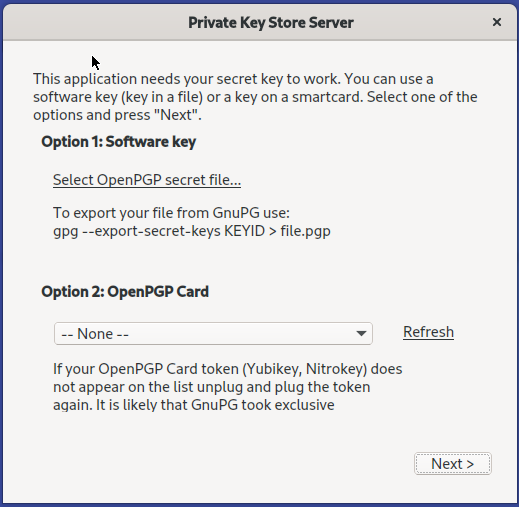Click the dropdown arrow of card selector
This screenshot has height=507, width=519.
point(361,333)
